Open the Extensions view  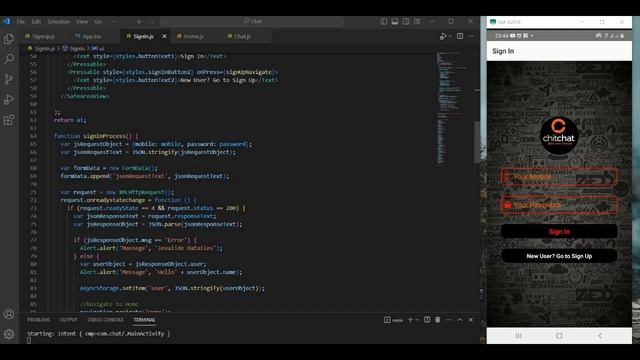9,120
